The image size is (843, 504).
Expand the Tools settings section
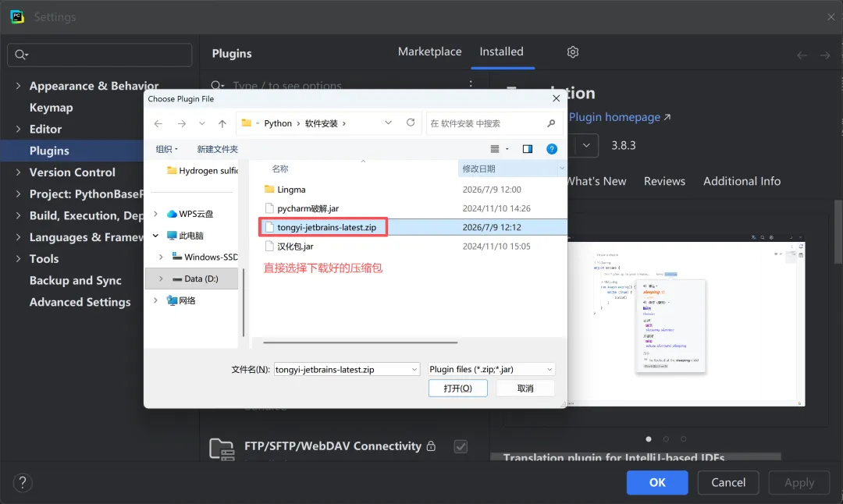coord(18,258)
